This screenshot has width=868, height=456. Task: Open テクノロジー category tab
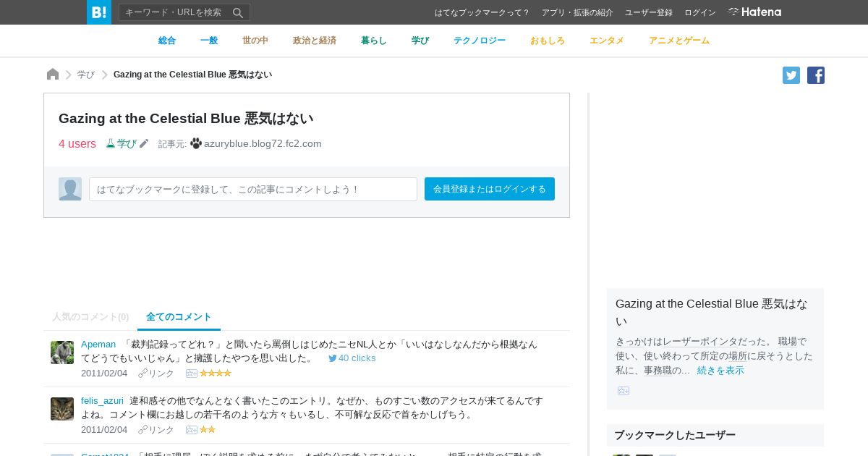[480, 41]
